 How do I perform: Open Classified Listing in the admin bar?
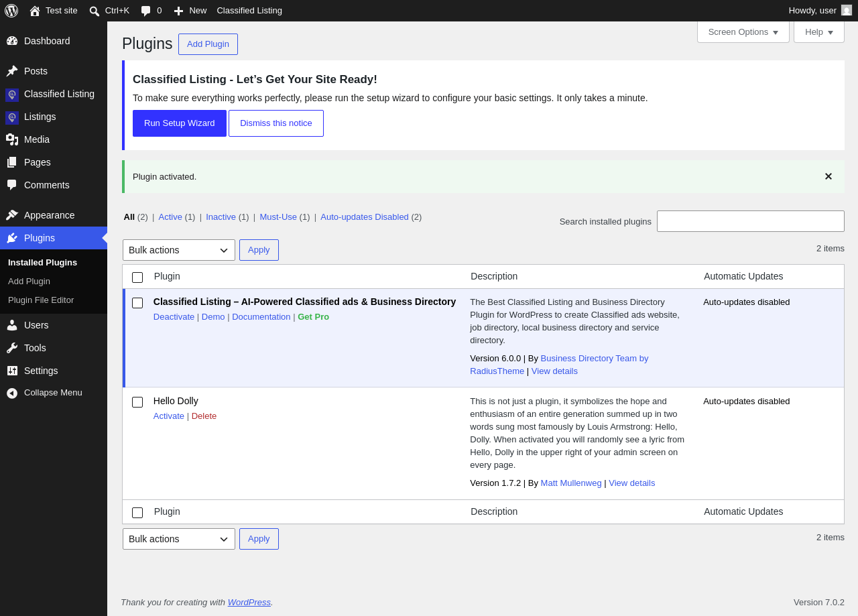tap(249, 11)
